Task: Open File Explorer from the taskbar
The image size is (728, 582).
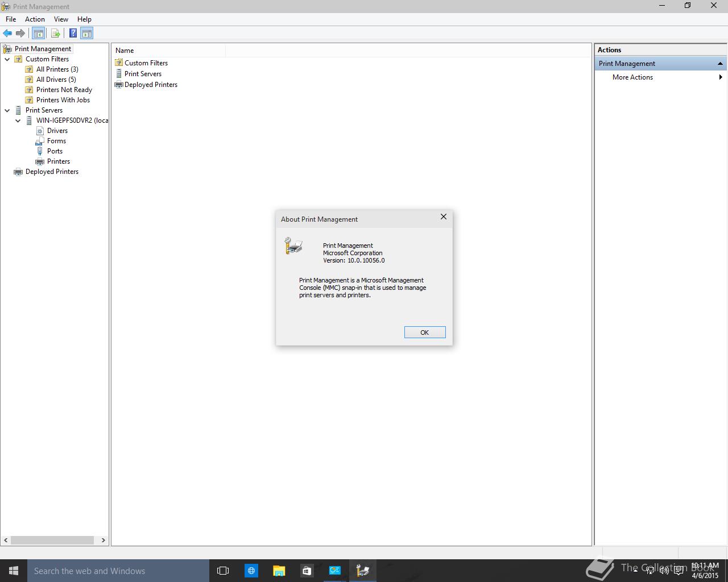Action: coord(279,571)
